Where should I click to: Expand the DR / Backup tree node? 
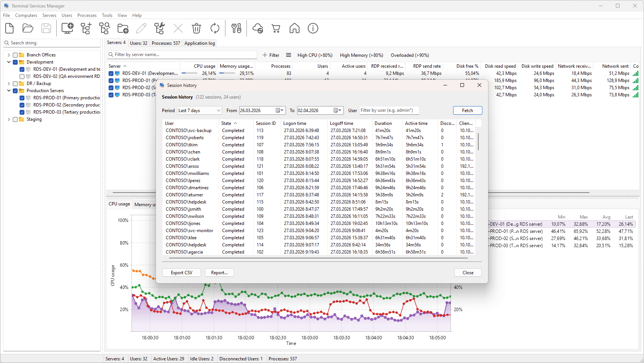[9, 84]
